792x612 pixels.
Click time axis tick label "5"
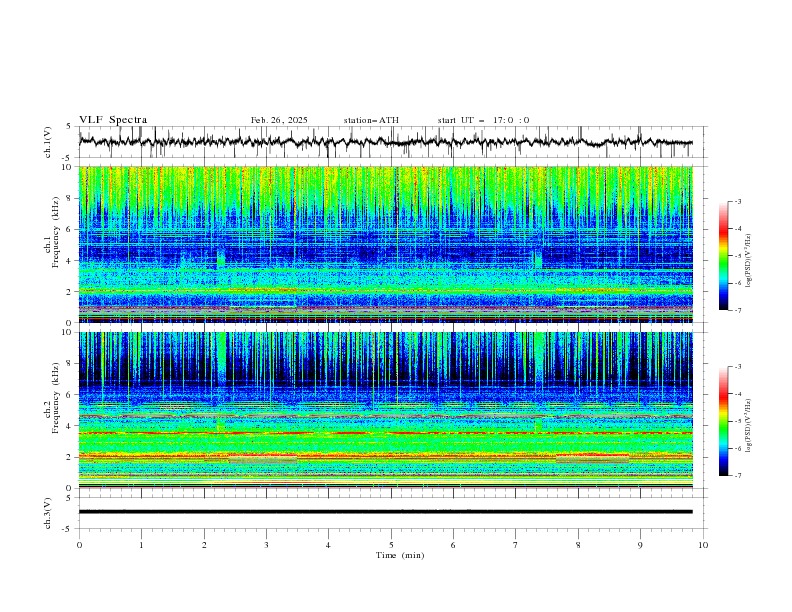pos(391,545)
